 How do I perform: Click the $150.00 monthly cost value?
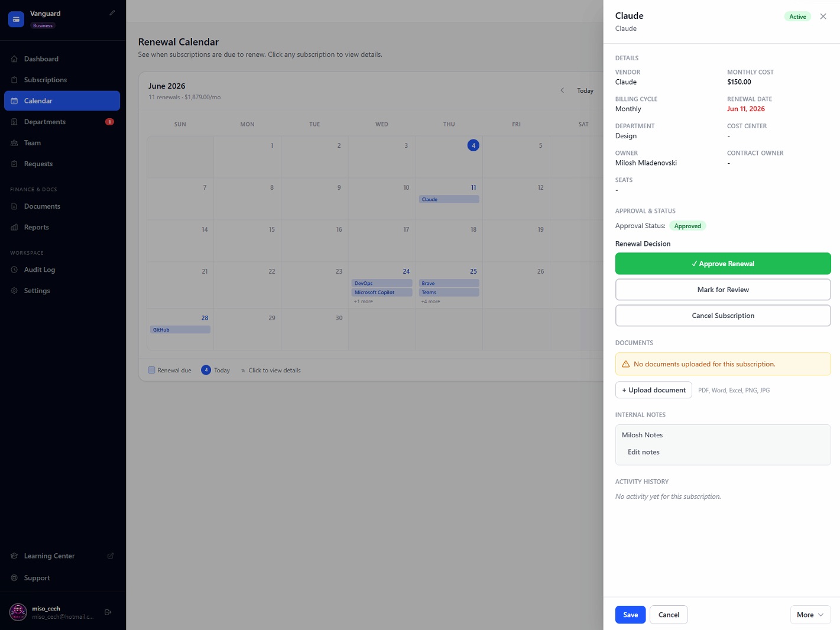point(739,82)
